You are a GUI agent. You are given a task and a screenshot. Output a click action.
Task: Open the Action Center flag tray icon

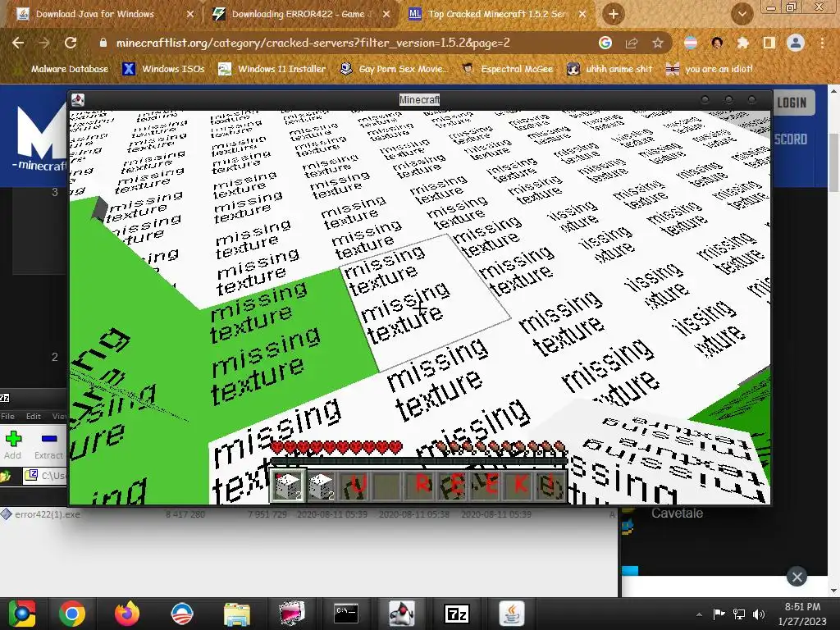point(719,614)
